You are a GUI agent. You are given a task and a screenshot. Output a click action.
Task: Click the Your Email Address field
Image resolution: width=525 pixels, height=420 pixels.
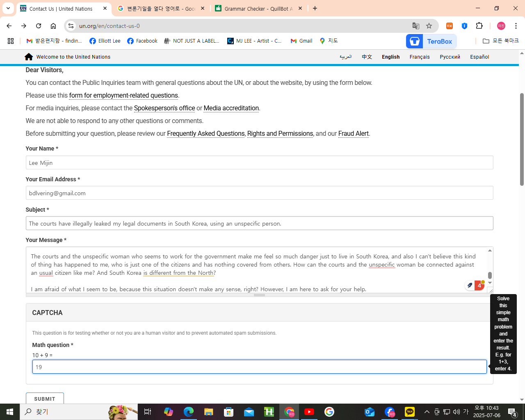click(259, 193)
